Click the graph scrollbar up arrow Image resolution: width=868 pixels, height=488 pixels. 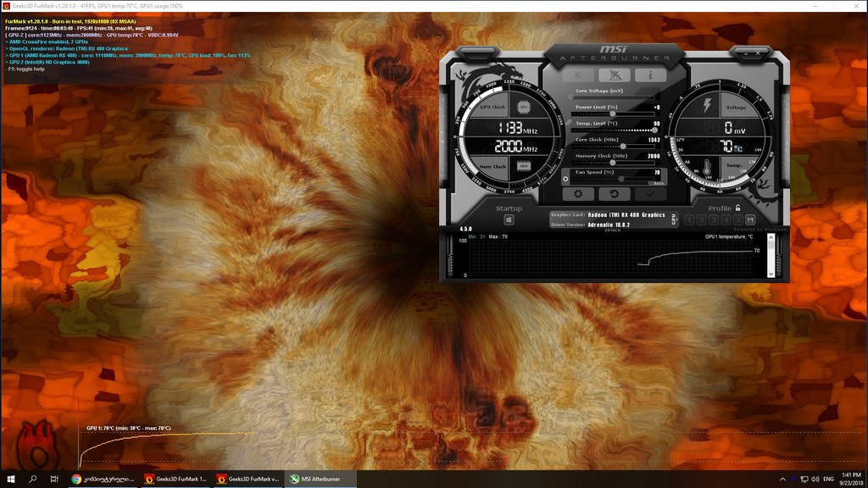[771, 238]
